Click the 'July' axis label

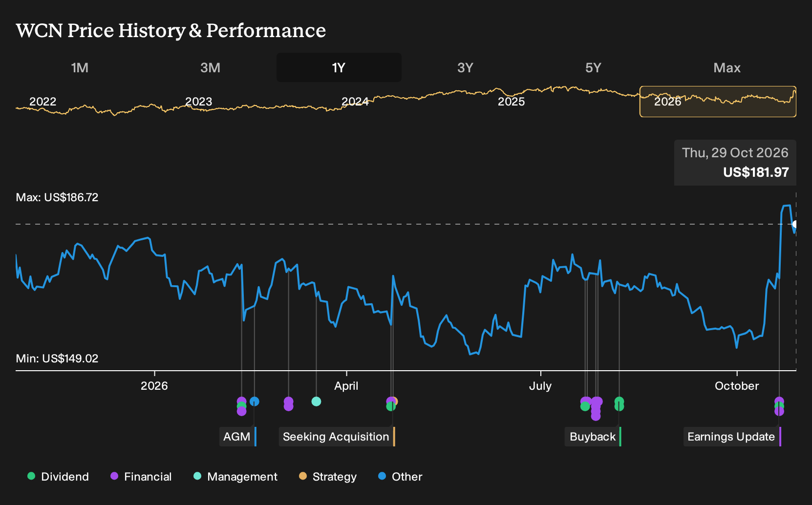click(x=540, y=386)
